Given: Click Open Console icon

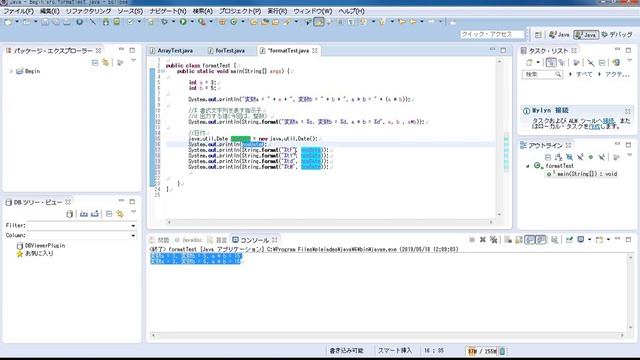Looking at the screenshot, I should [599, 240].
